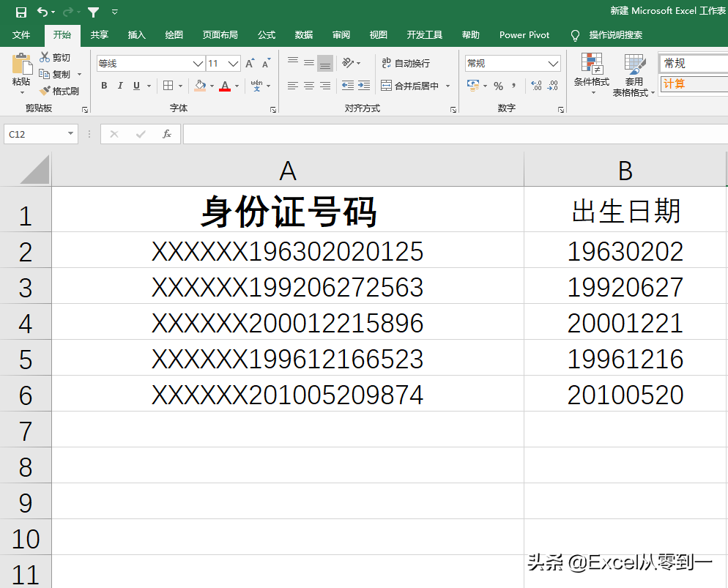Increase font size with large A
728x588 pixels.
click(x=250, y=64)
